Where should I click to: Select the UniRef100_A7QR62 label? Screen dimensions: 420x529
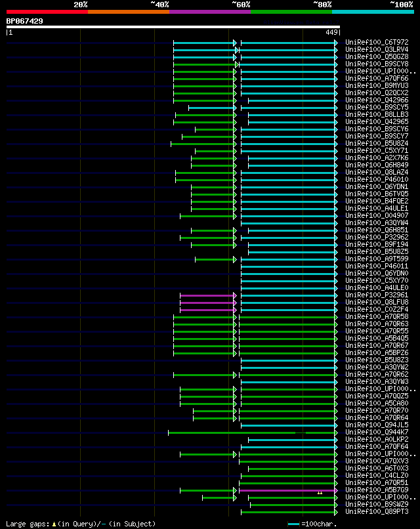tap(377, 375)
